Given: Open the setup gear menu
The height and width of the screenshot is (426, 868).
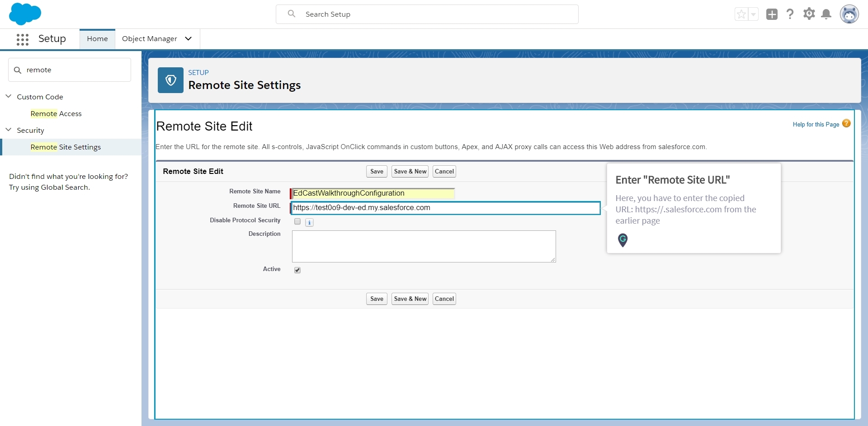Looking at the screenshot, I should pyautogui.click(x=809, y=14).
